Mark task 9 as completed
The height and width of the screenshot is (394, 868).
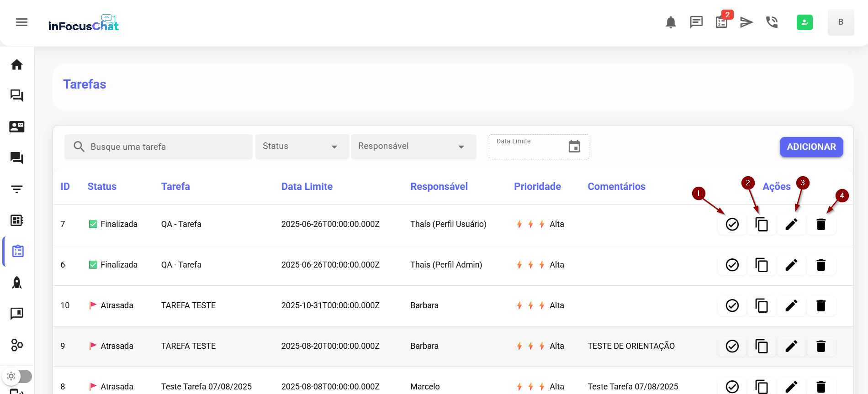[732, 346]
